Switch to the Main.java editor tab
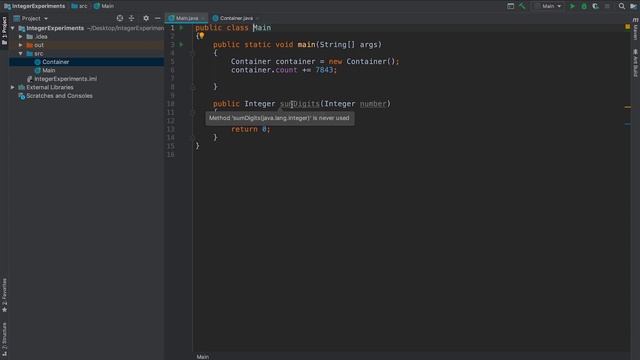640x360 pixels. (x=187, y=18)
